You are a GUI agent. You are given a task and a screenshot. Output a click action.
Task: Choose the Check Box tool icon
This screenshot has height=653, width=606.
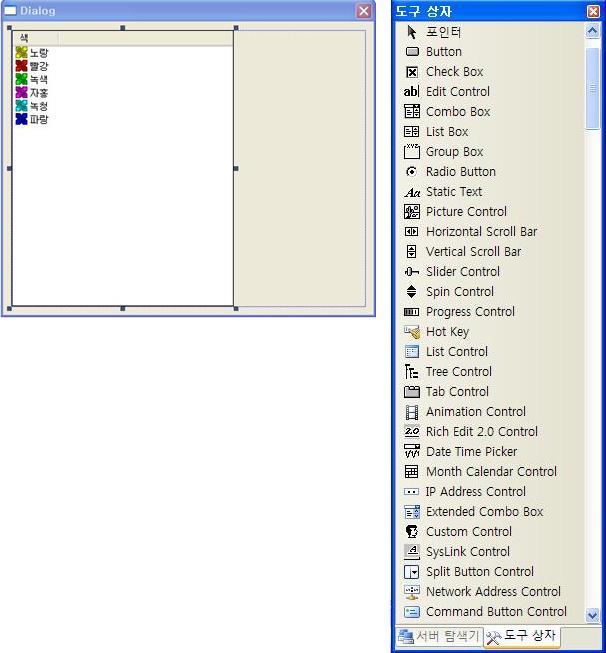411,72
